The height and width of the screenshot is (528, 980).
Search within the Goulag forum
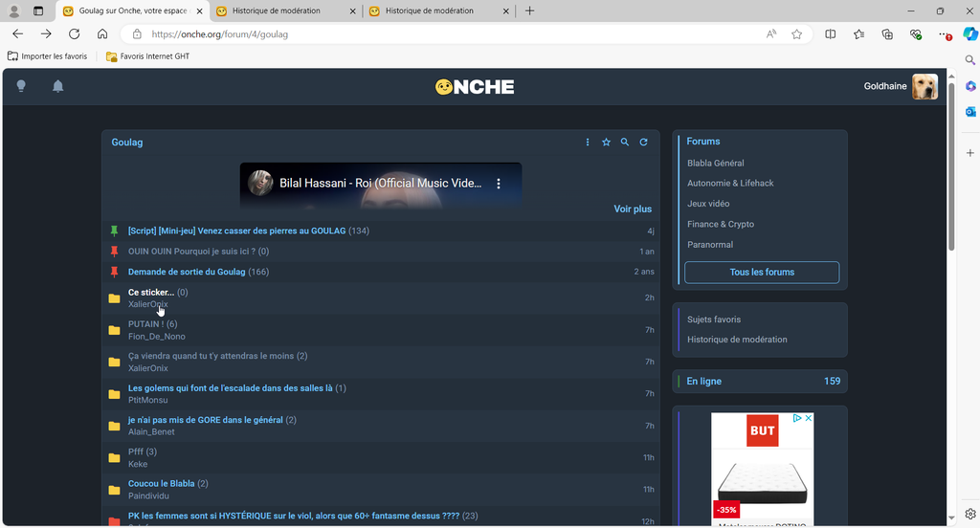pos(625,143)
